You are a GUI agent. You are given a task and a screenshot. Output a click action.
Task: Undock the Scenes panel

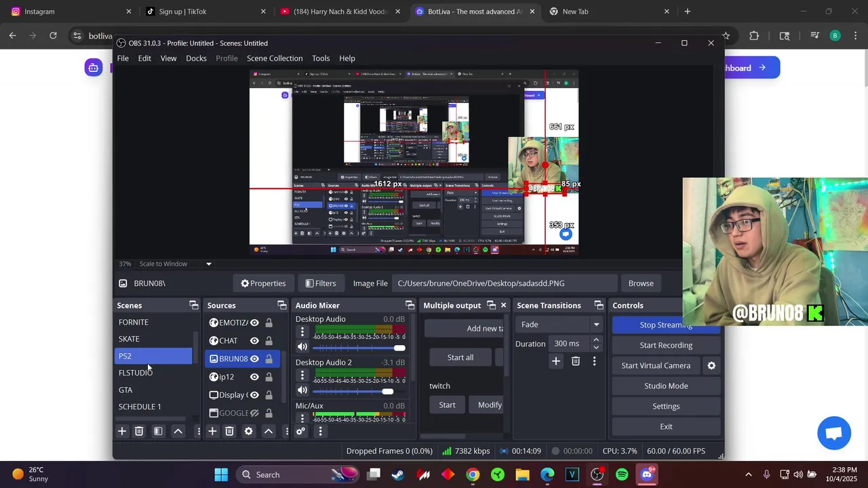194,305
